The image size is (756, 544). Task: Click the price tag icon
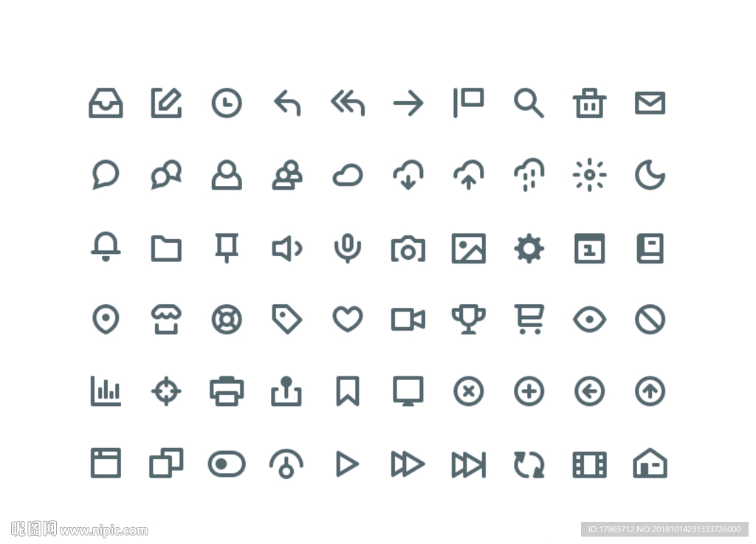point(287,319)
